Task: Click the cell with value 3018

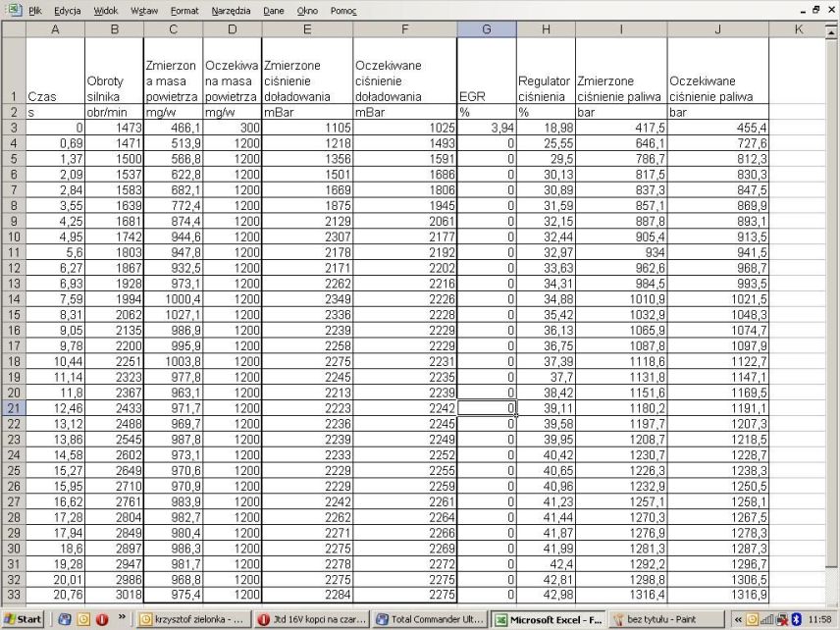Action: [x=114, y=595]
